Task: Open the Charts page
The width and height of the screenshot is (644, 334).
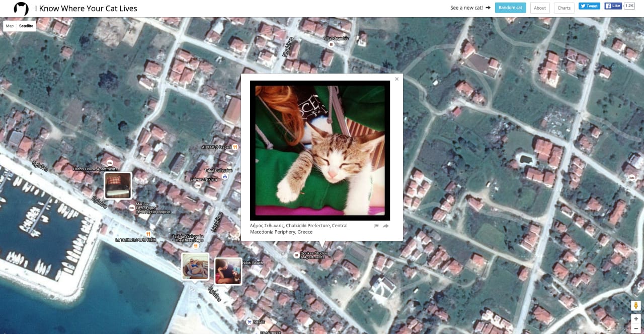Action: click(563, 8)
